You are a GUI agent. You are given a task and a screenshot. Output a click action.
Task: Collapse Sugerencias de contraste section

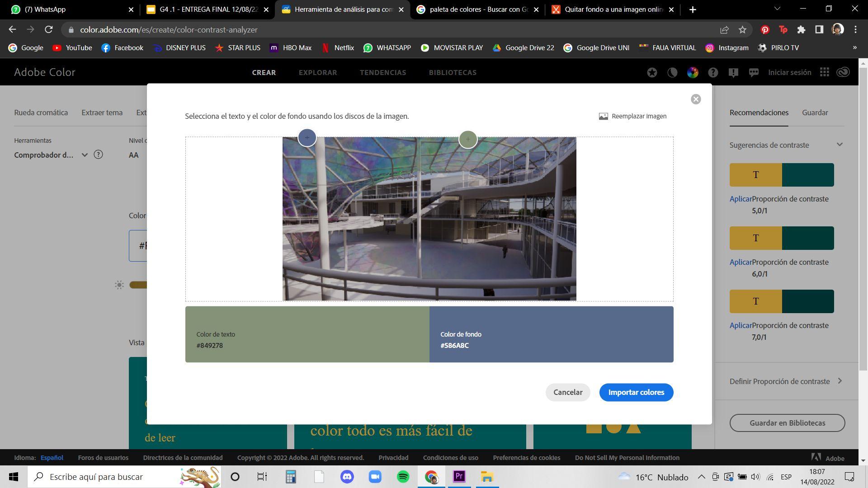point(840,145)
